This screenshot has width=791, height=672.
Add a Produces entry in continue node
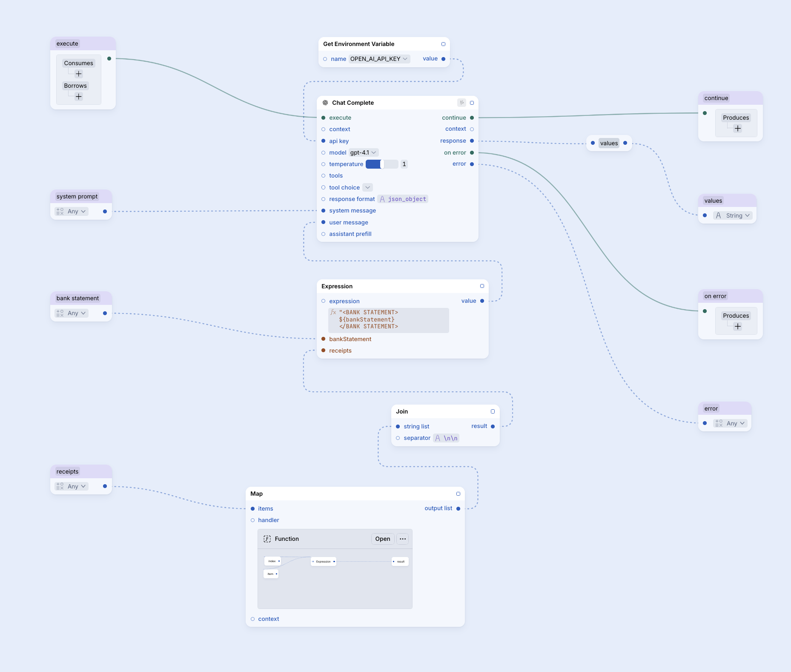pyautogui.click(x=738, y=129)
